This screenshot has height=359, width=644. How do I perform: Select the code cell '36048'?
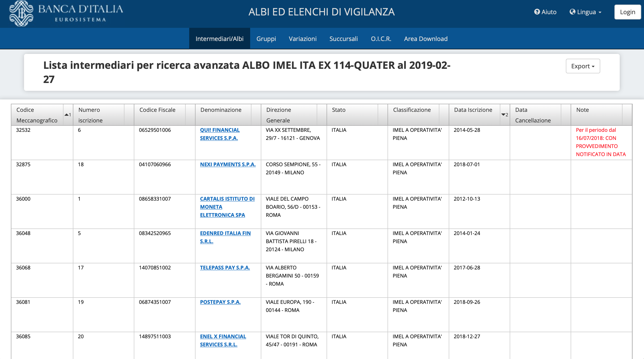(23, 233)
